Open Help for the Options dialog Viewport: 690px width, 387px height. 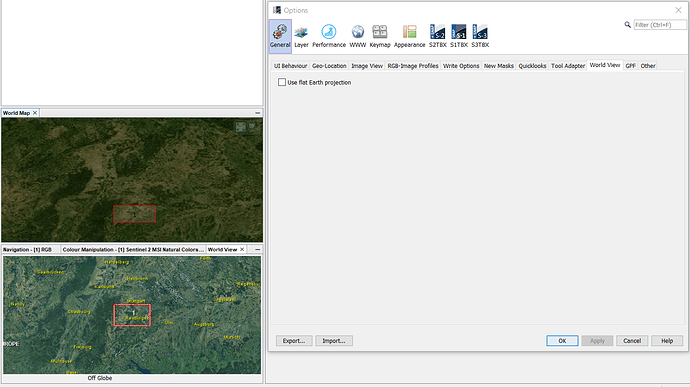(x=667, y=341)
